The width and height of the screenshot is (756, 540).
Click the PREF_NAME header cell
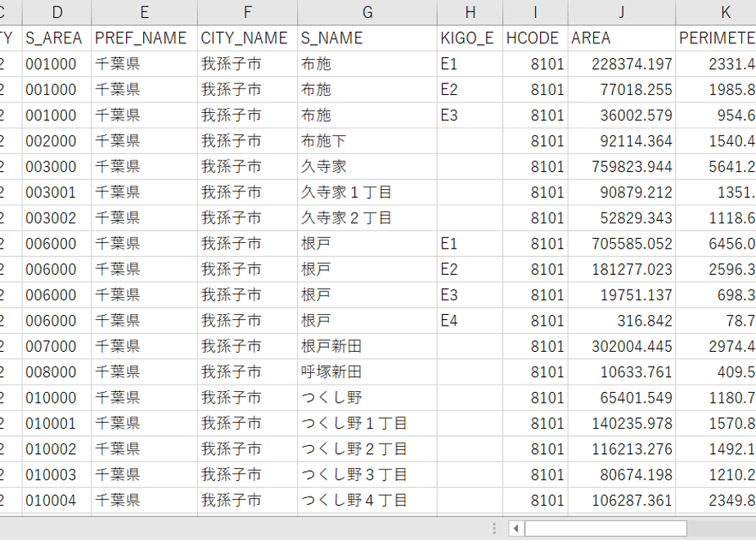[x=144, y=38]
